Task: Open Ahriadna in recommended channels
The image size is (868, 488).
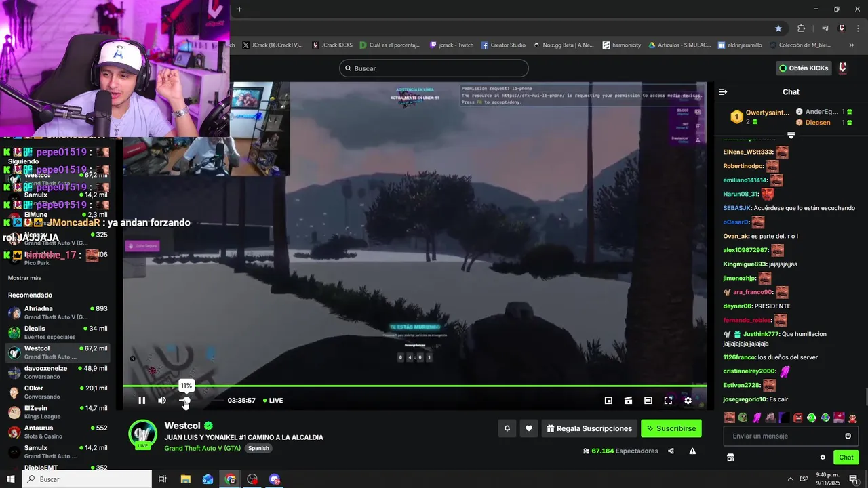Action: (x=58, y=312)
